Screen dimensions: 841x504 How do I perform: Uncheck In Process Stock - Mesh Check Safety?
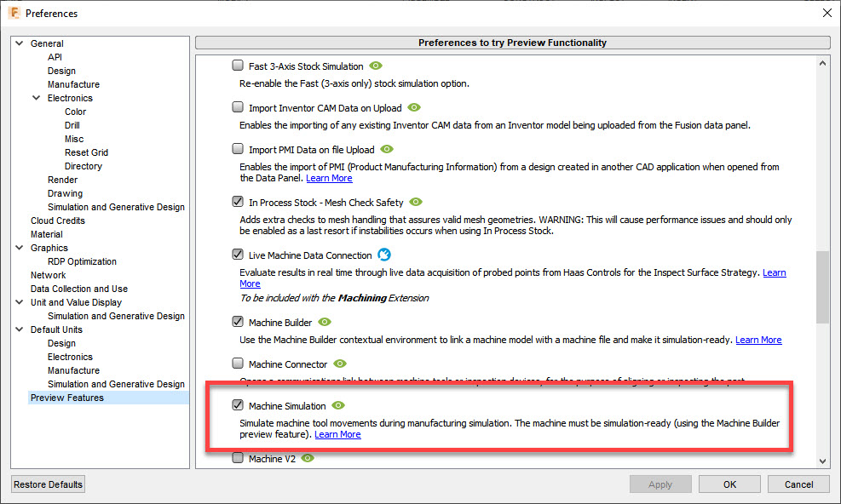pos(237,202)
